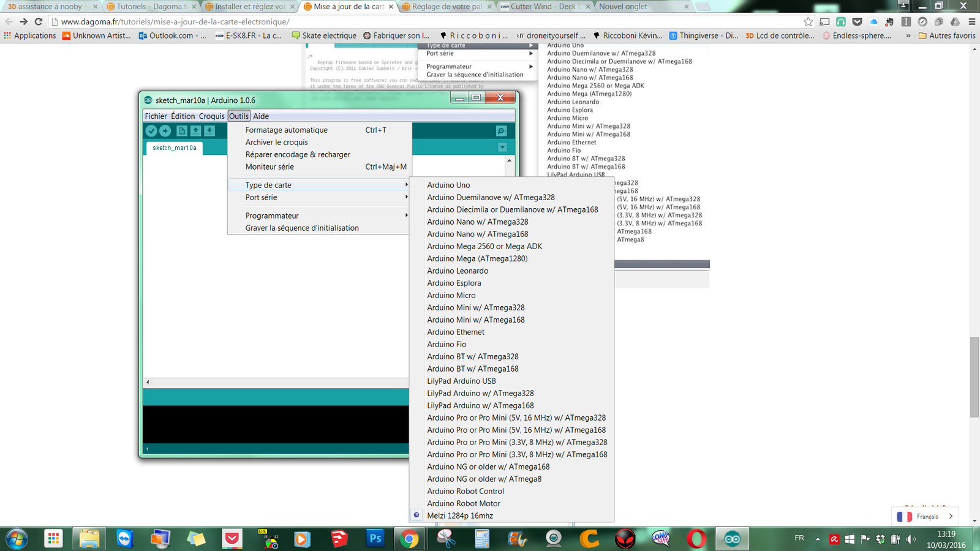Expand the Programmateur submenu
980x551 pixels.
[x=318, y=216]
